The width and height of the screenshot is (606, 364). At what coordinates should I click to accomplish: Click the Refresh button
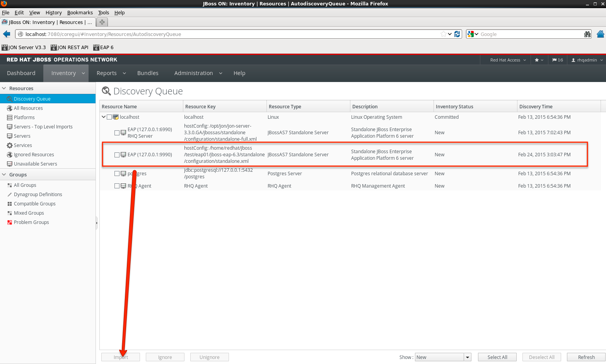(586, 357)
